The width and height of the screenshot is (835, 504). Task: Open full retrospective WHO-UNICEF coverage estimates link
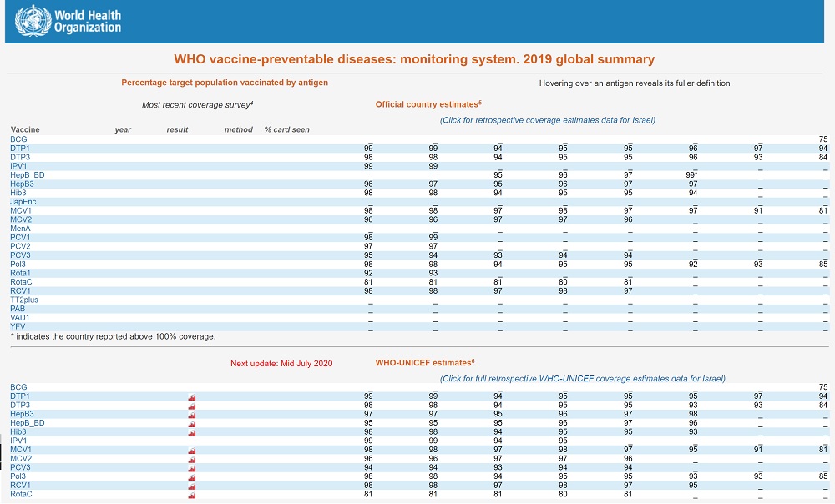click(583, 379)
